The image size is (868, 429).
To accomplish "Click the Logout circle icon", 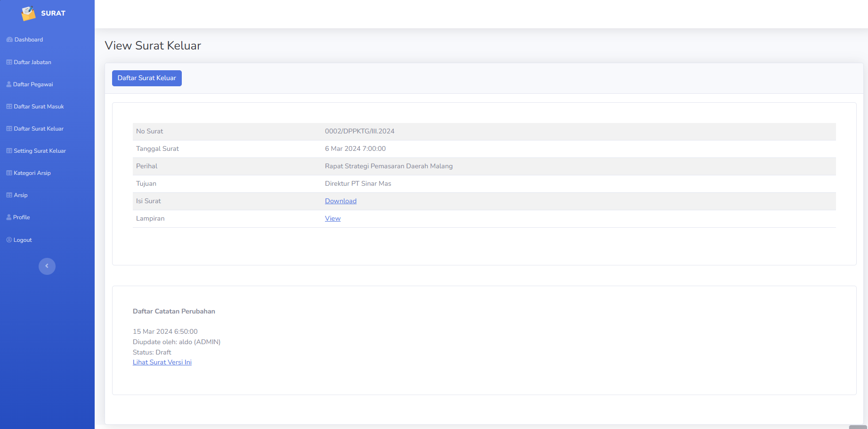I will [9, 240].
